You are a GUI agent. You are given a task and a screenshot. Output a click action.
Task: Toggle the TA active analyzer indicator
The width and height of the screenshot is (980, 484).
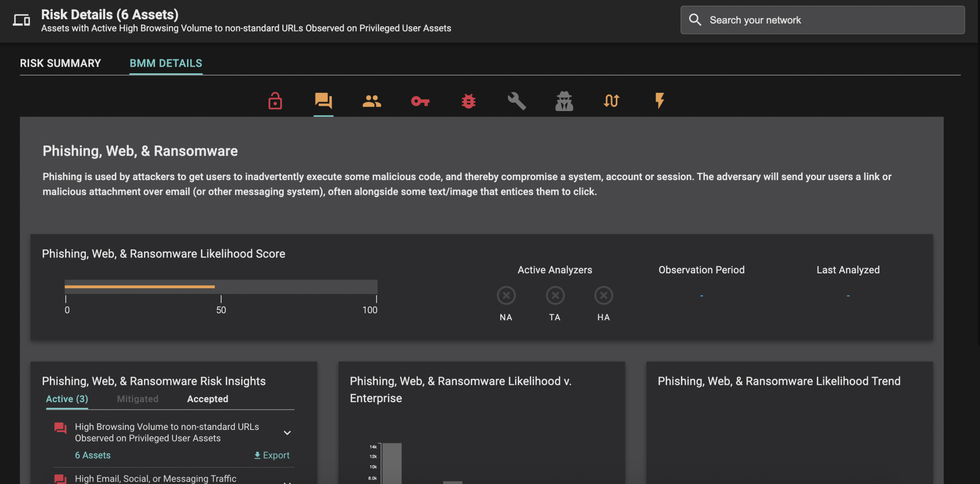[555, 295]
